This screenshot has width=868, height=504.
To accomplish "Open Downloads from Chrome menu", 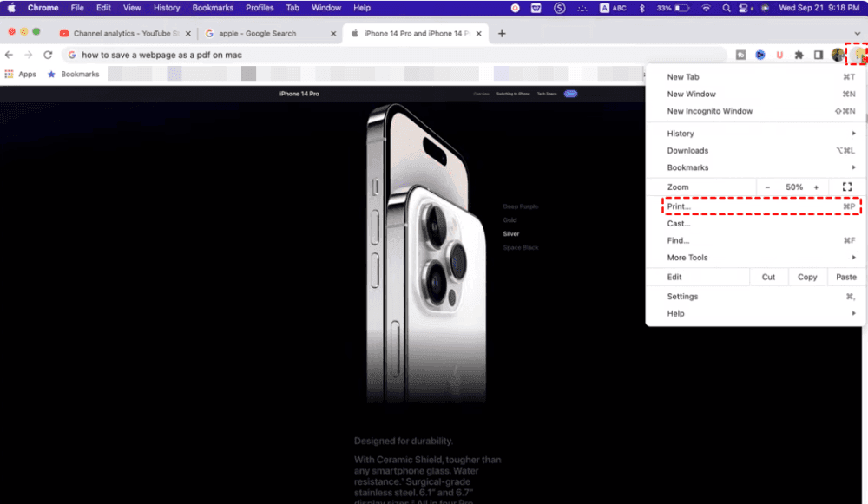I will click(756, 150).
